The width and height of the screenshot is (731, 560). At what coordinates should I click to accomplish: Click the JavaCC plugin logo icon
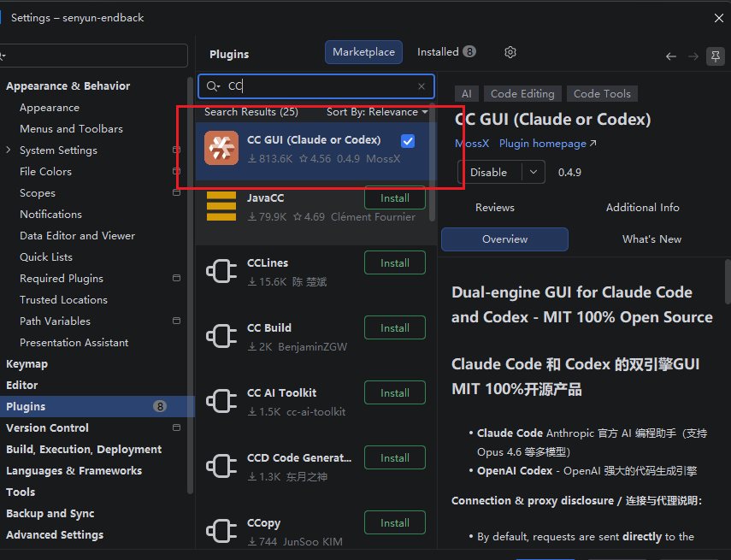click(x=221, y=206)
